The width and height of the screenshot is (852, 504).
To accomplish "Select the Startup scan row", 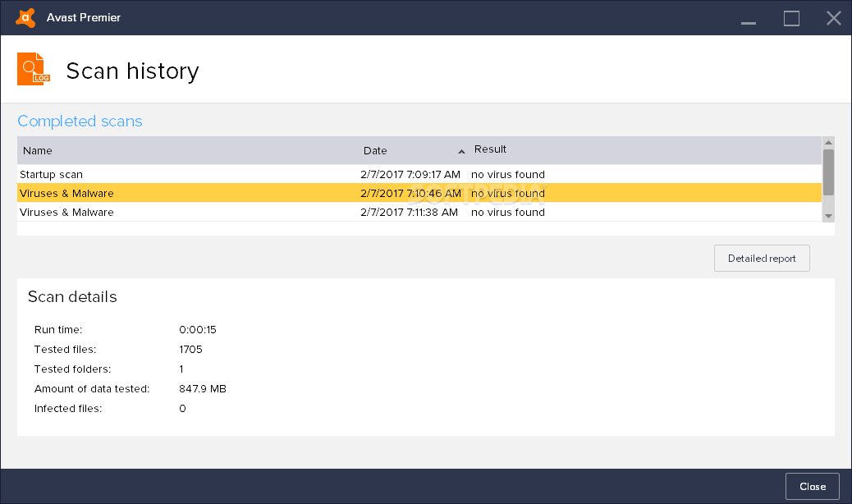I will [419, 174].
